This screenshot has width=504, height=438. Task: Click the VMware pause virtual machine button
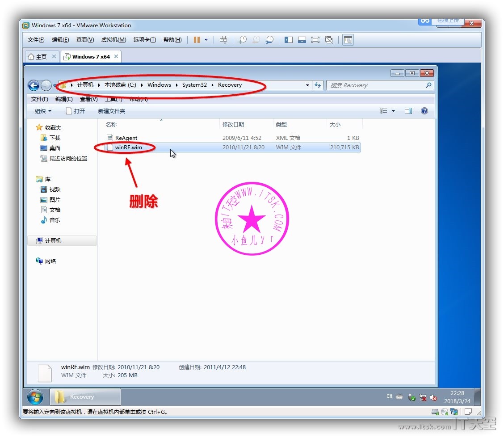click(197, 40)
